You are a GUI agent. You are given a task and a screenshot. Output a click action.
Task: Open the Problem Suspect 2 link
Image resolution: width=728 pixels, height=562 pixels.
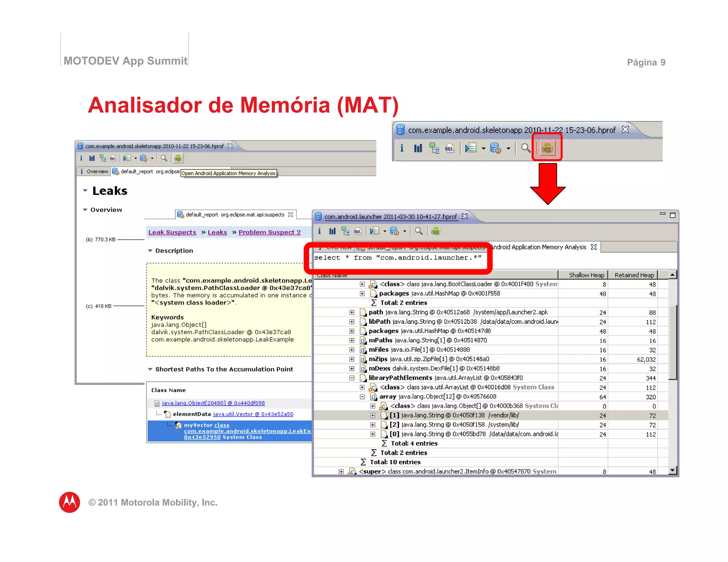click(269, 232)
